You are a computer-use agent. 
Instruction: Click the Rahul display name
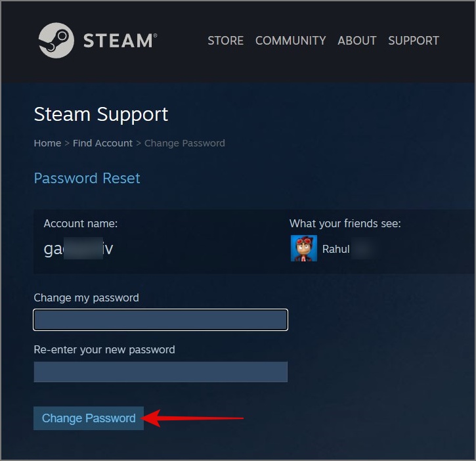pos(335,249)
